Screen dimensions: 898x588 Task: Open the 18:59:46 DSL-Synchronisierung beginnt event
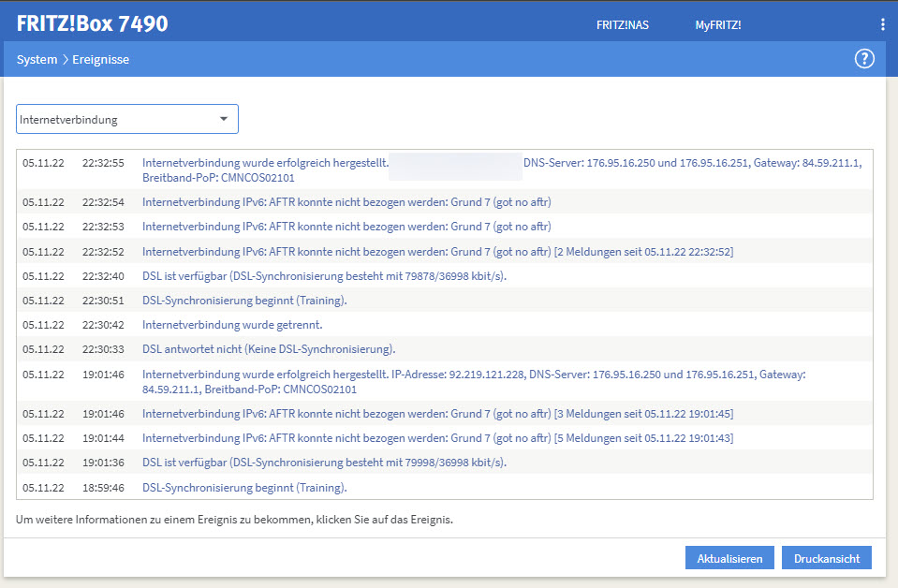pyautogui.click(x=445, y=487)
